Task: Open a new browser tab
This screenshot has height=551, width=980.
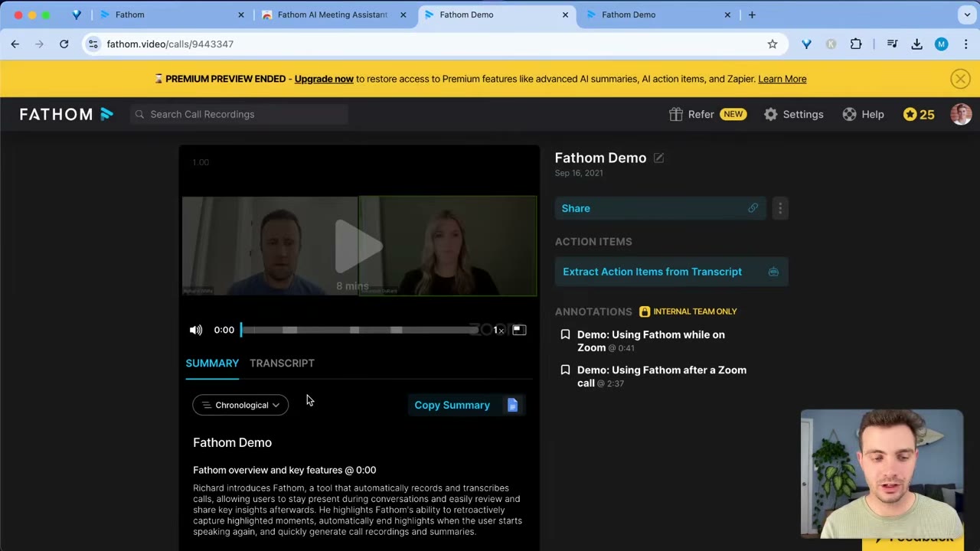Action: (x=752, y=15)
